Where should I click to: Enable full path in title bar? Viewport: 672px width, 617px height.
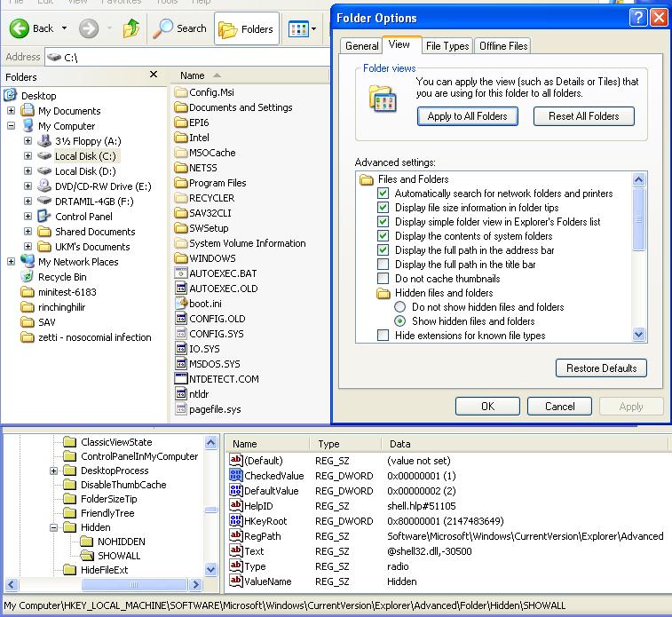383,264
